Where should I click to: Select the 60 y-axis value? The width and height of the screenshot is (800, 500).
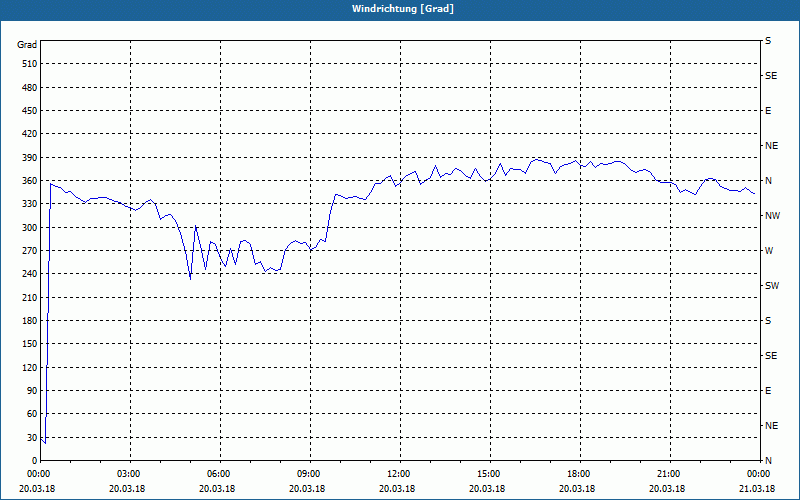pyautogui.click(x=32, y=414)
